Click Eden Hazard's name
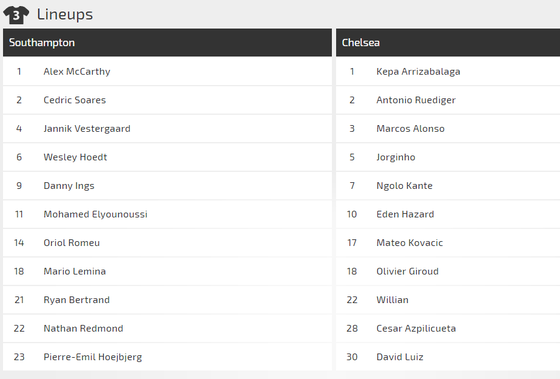Image resolution: width=560 pixels, height=379 pixels. coord(405,214)
